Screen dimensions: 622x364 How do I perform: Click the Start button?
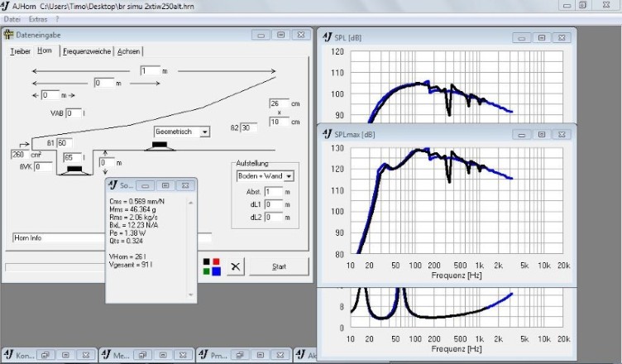(x=279, y=266)
